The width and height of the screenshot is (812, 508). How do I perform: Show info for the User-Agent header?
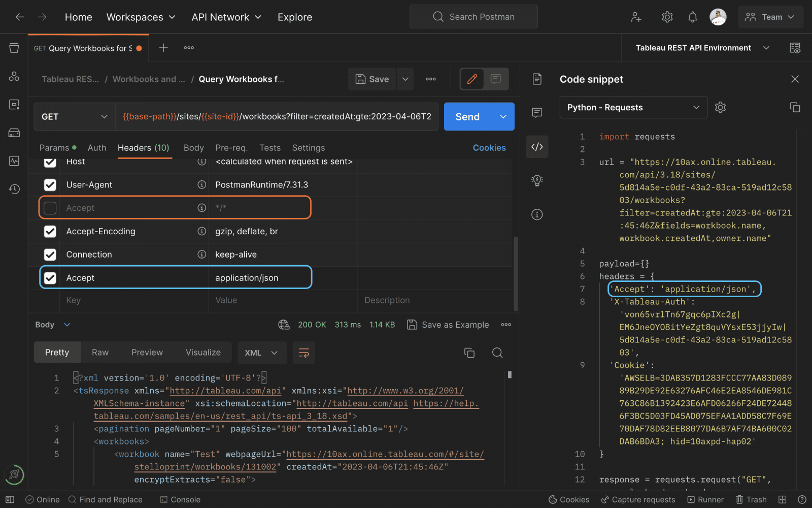201,185
